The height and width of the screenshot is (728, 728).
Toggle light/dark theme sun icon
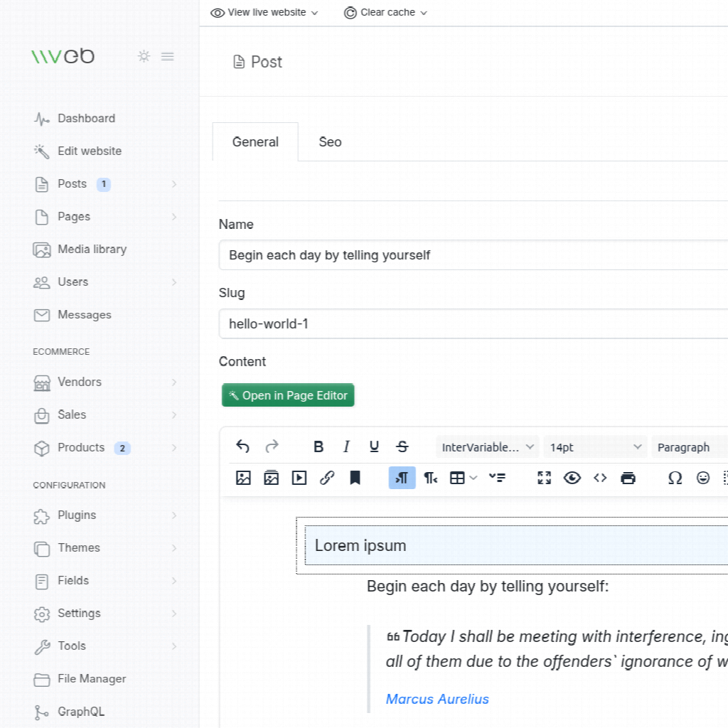point(144,56)
